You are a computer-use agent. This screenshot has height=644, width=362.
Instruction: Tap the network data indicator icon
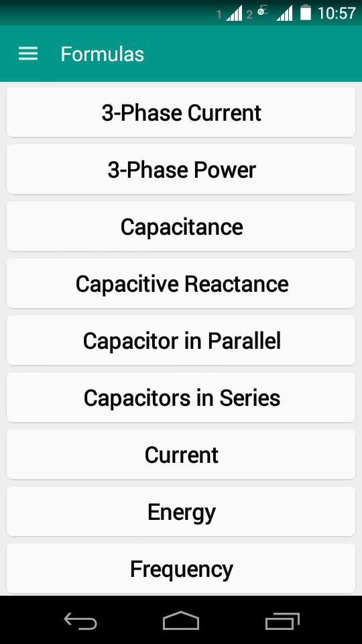(262, 11)
